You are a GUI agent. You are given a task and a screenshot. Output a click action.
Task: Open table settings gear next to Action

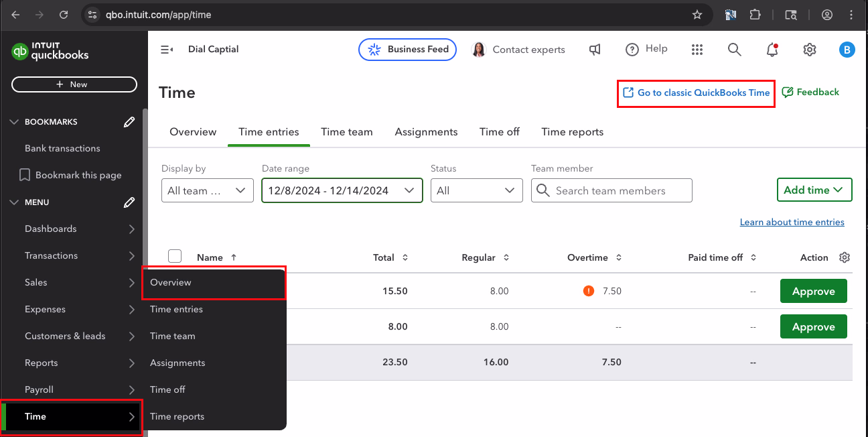(845, 257)
